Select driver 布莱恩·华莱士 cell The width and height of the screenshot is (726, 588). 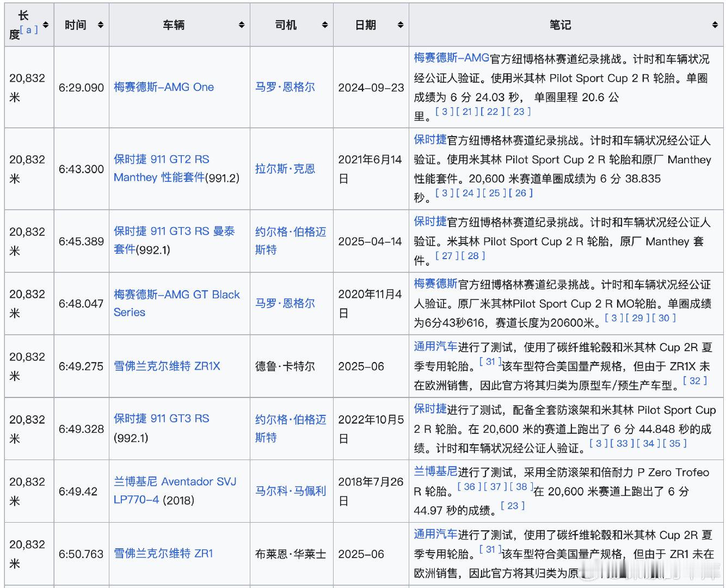coord(292,554)
